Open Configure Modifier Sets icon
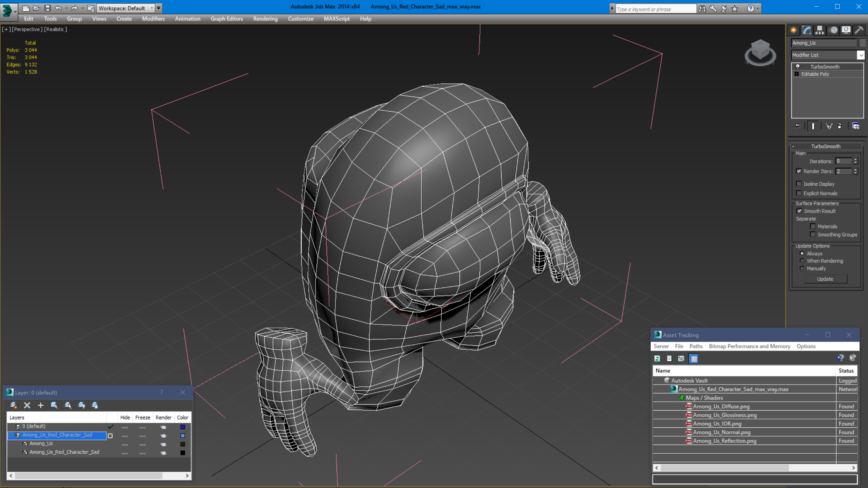Screen dimensions: 868x488 click(x=856, y=126)
